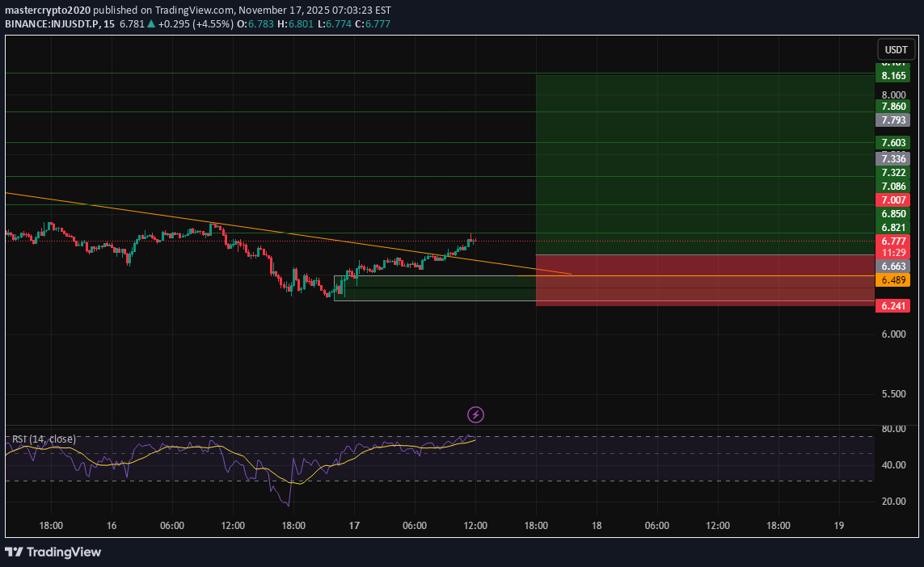Select the orange 6.489 price label

[893, 279]
